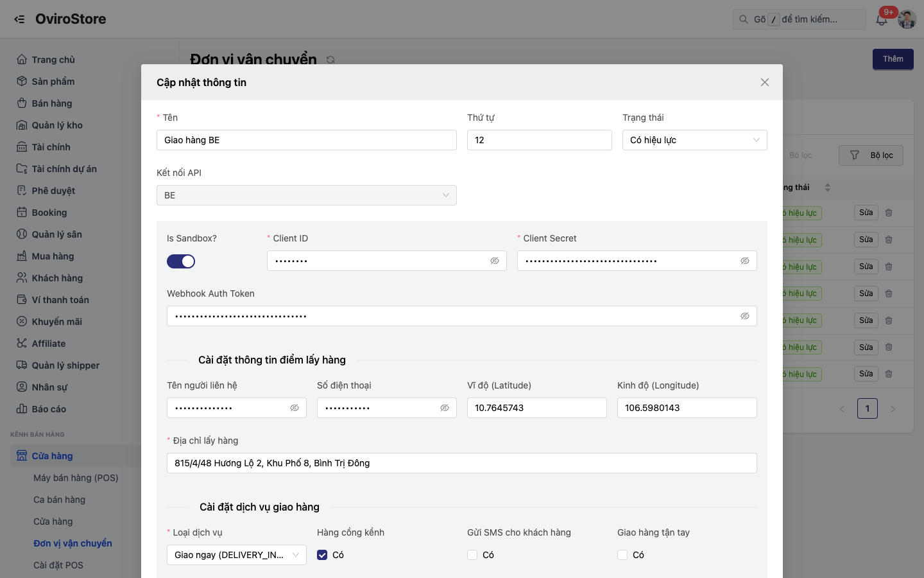Image resolution: width=924 pixels, height=578 pixels.
Task: Turn off the Is Sandbox switch
Action: click(181, 261)
